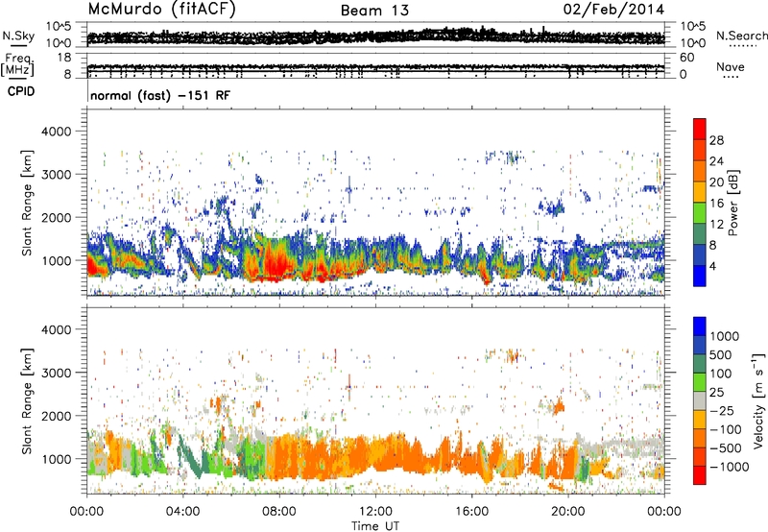Viewport: 768px width, 532px height.
Task: Click the '3000' tick on velocity panel
Action: click(x=56, y=373)
